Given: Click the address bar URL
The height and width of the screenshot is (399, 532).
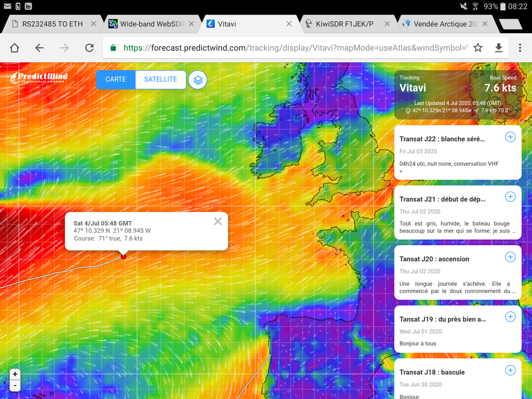Looking at the screenshot, I should [296, 48].
